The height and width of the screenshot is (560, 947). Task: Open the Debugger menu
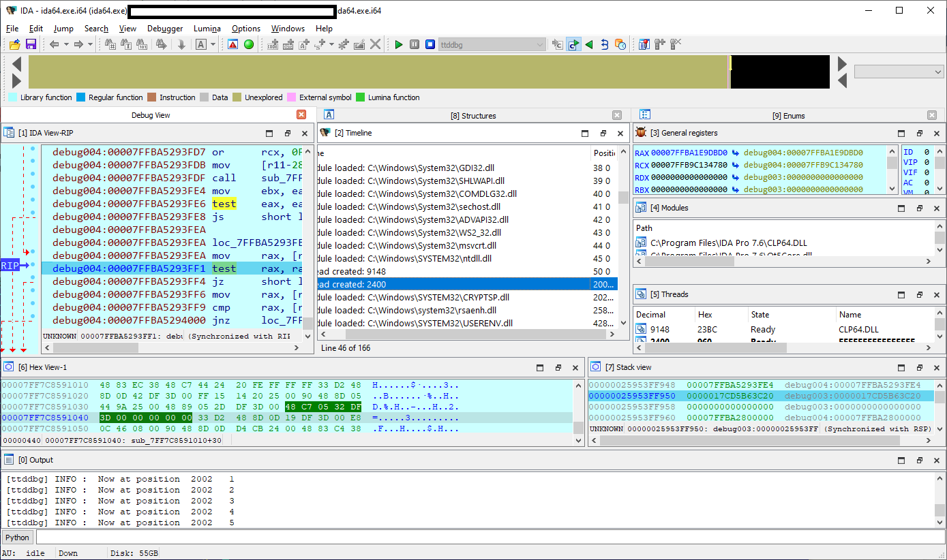coord(165,29)
